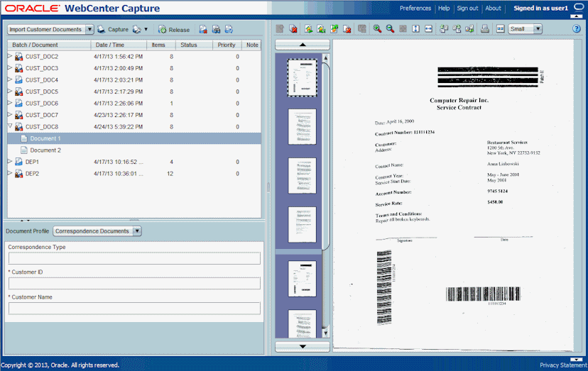Open the blue help question mark icon
The width and height of the screenshot is (588, 371).
tap(577, 29)
